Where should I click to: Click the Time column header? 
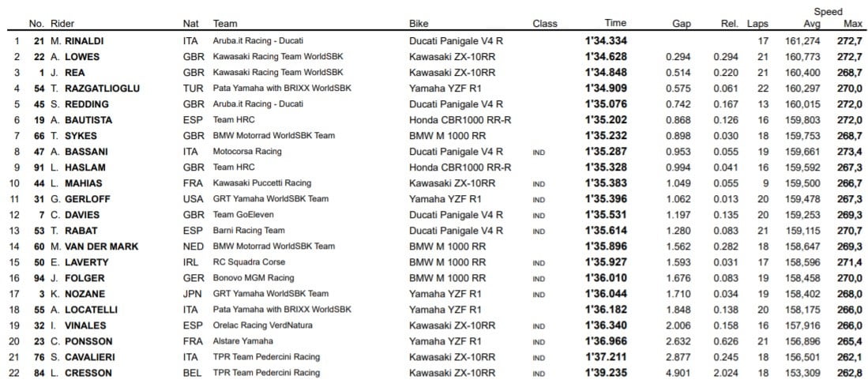pos(615,24)
